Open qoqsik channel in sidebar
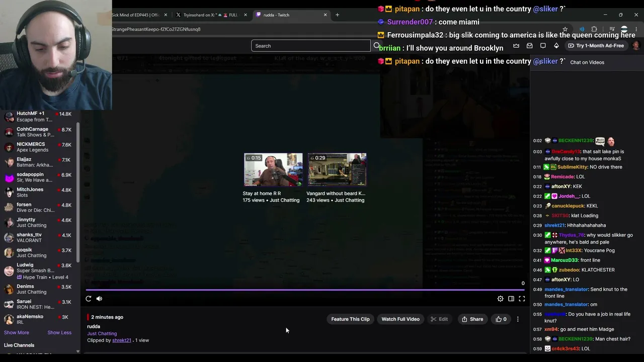Image resolution: width=644 pixels, height=362 pixels. [38, 252]
